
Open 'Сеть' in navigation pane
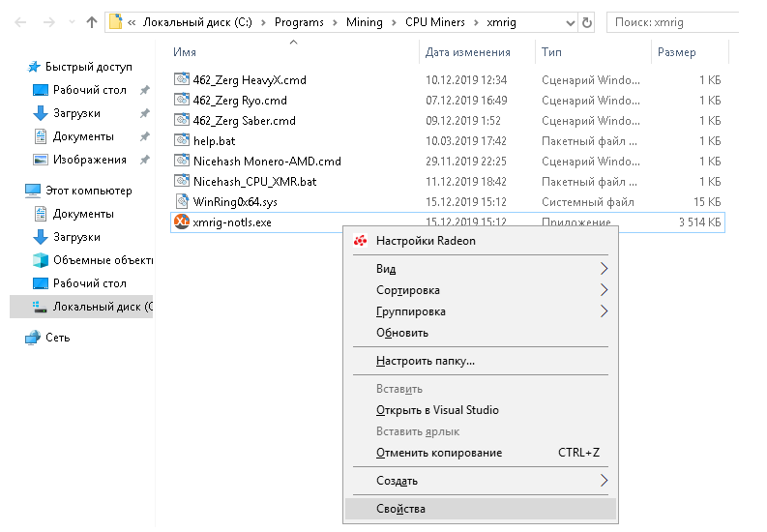(58, 338)
